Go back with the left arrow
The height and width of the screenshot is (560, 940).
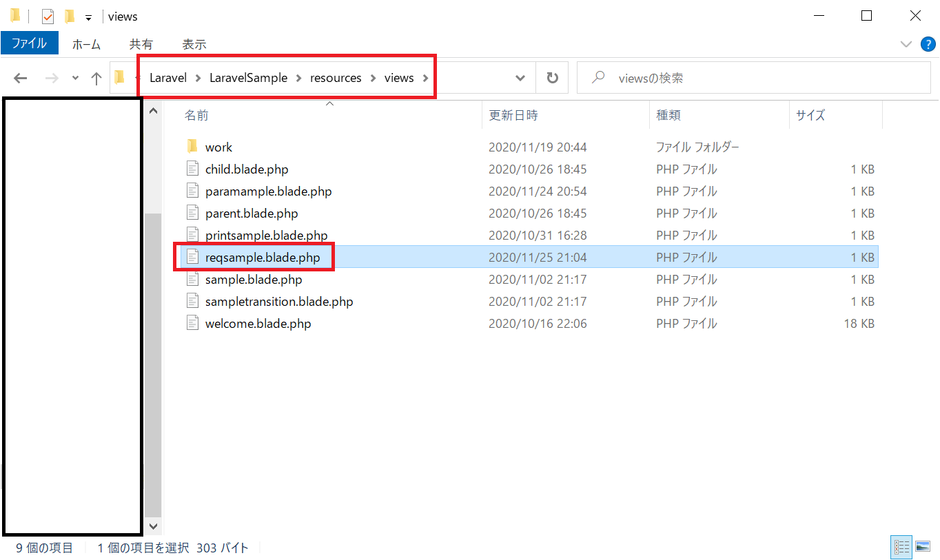[x=20, y=78]
